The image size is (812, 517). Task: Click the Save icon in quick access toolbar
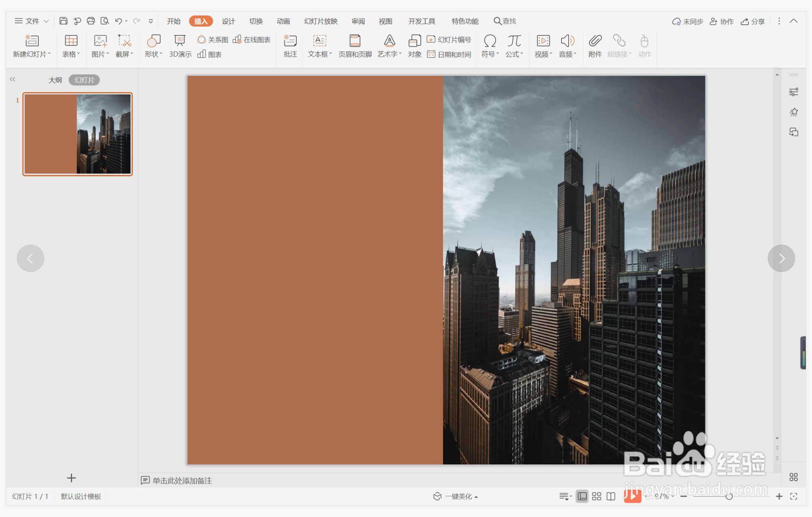pos(63,21)
